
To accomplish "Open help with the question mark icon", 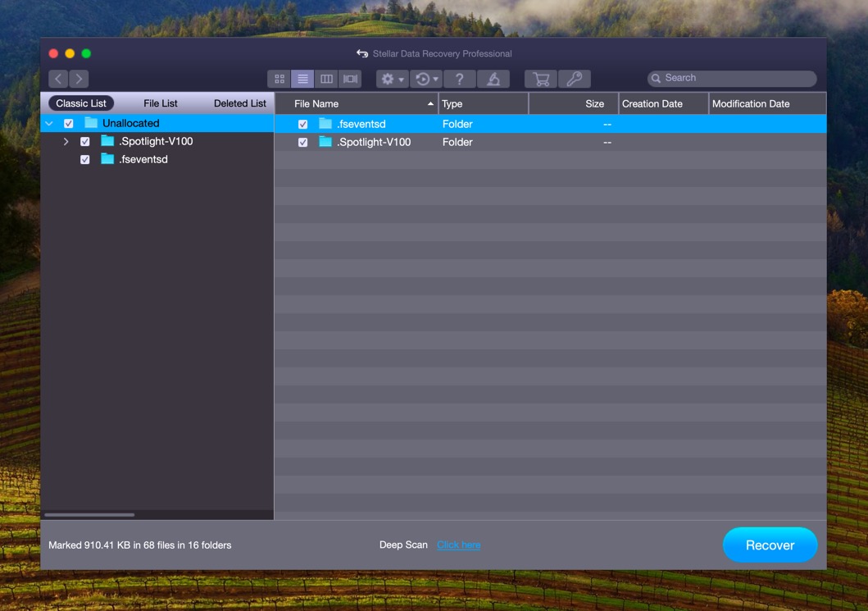I will [x=460, y=79].
